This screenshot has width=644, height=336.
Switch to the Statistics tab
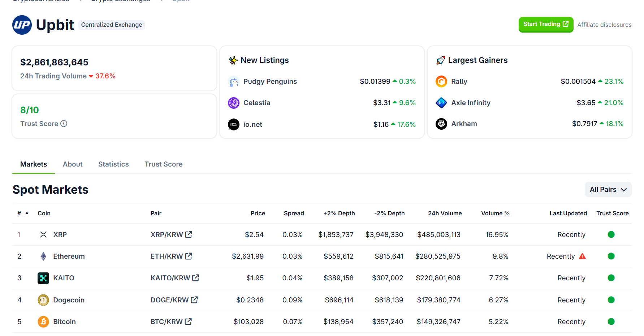(113, 164)
